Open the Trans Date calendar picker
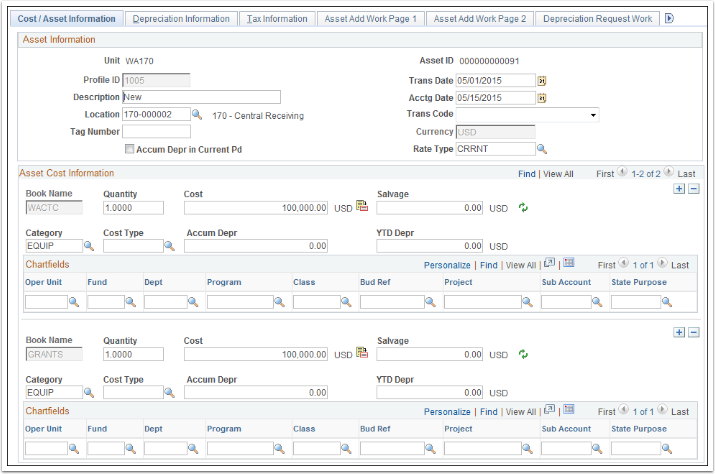This screenshot has width=715, height=474. point(542,81)
